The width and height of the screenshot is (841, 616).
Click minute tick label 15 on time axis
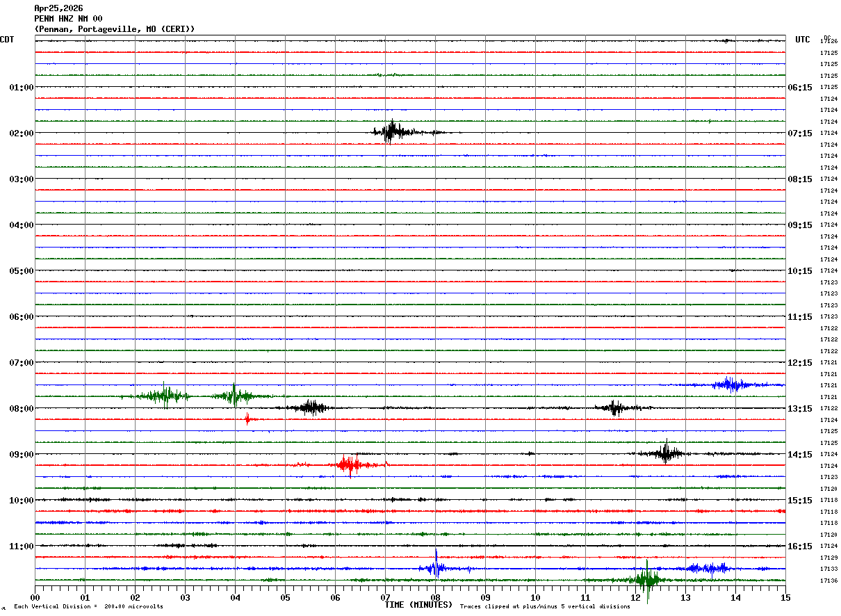point(785,598)
